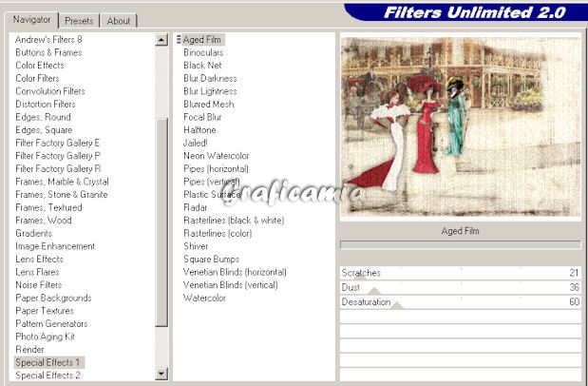Open the Color Effects category
The width and height of the screenshot is (588, 386).
coord(40,66)
